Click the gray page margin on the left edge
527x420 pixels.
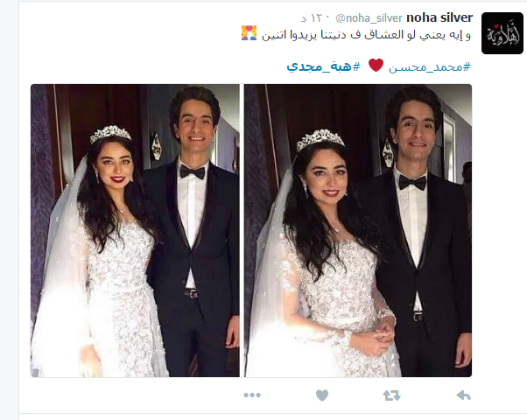click(x=9, y=210)
